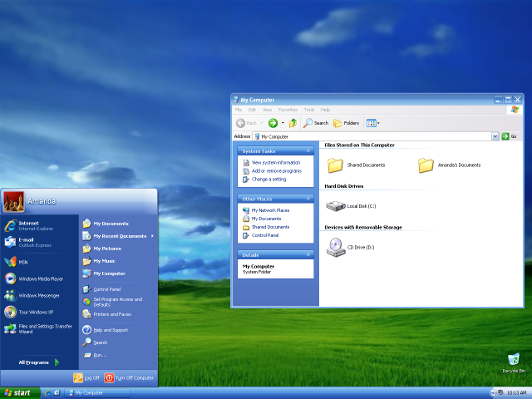Click View system information link
The image size is (532, 399).
pyautogui.click(x=276, y=163)
